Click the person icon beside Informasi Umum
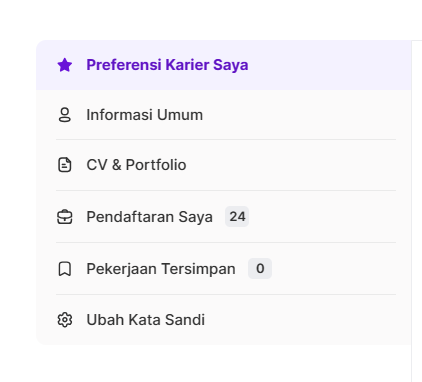 point(65,115)
